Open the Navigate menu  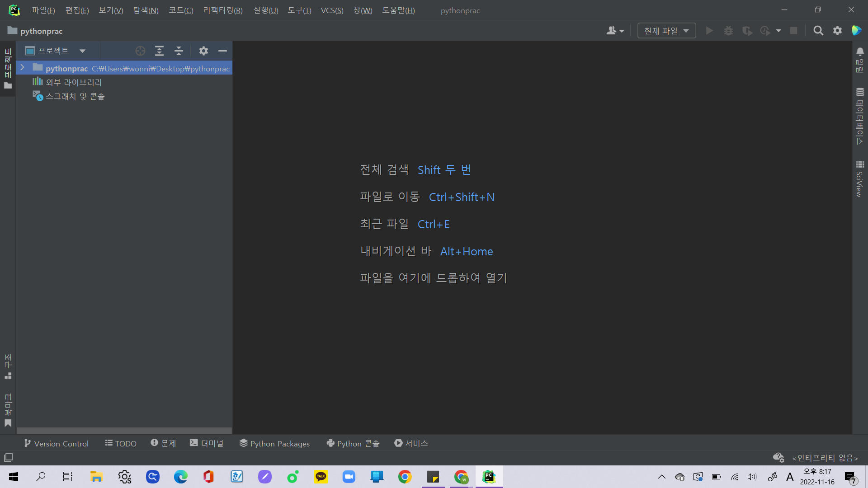[x=146, y=10]
